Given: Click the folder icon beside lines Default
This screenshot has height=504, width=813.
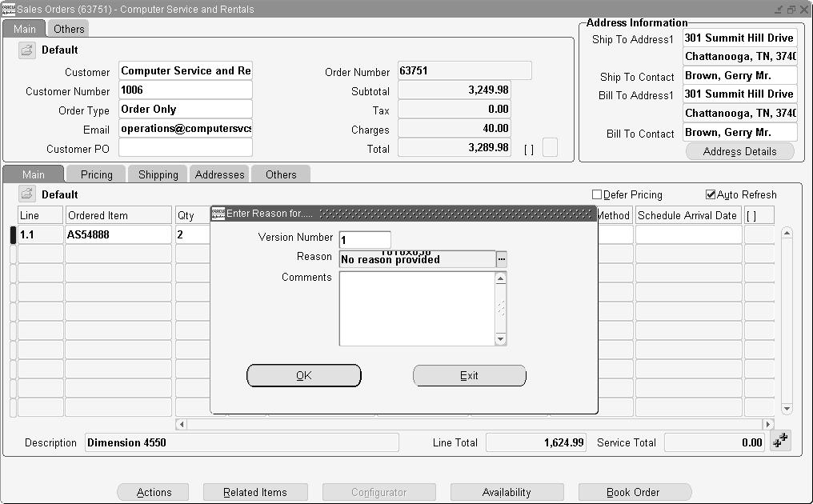Looking at the screenshot, I should (x=27, y=194).
